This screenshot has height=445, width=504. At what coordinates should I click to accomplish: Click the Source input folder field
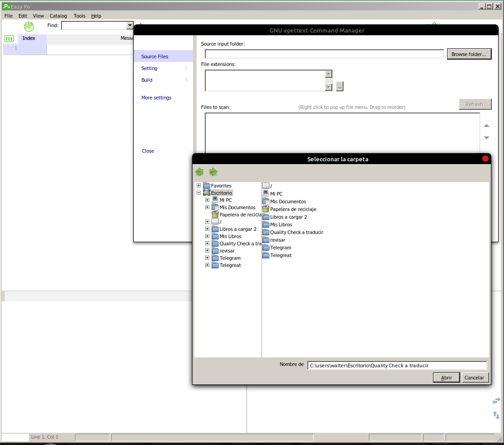coord(324,54)
